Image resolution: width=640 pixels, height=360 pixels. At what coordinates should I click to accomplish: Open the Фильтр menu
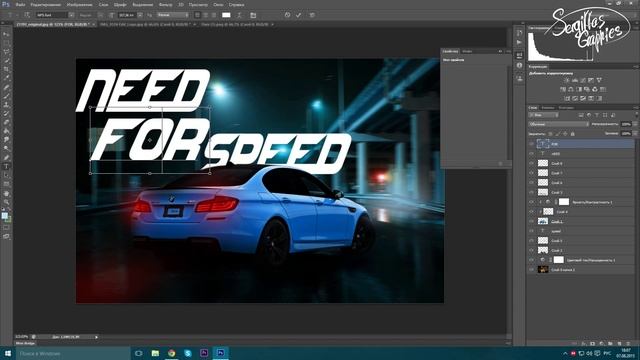(165, 5)
